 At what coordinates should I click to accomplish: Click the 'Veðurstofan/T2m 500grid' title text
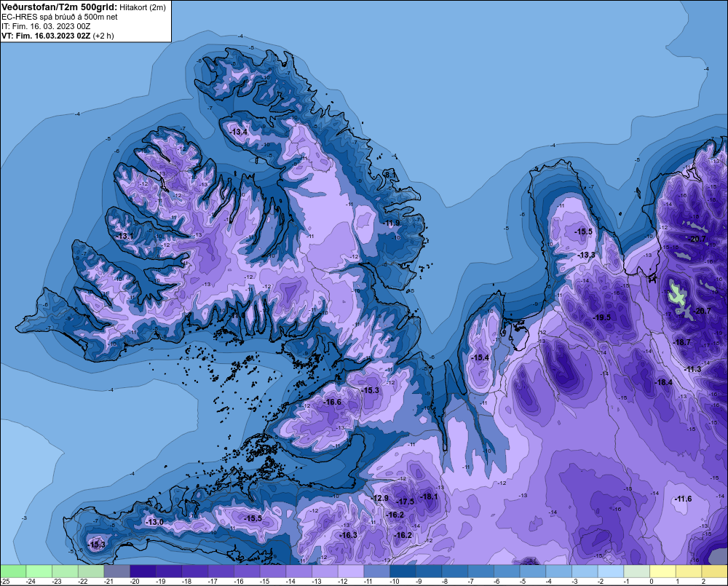coord(59,7)
